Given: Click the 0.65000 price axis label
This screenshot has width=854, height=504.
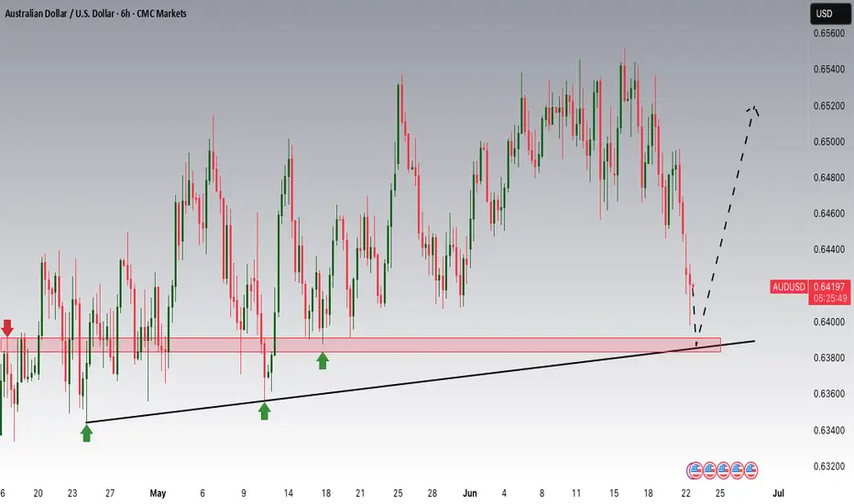Looking at the screenshot, I should [x=829, y=142].
